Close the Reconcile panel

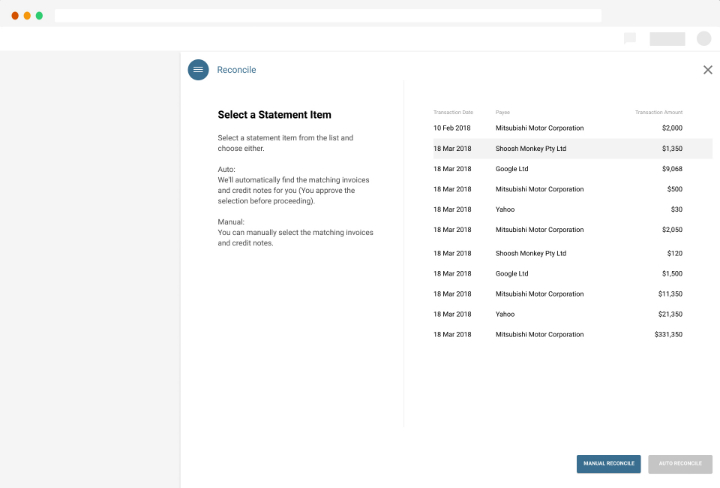click(x=708, y=70)
